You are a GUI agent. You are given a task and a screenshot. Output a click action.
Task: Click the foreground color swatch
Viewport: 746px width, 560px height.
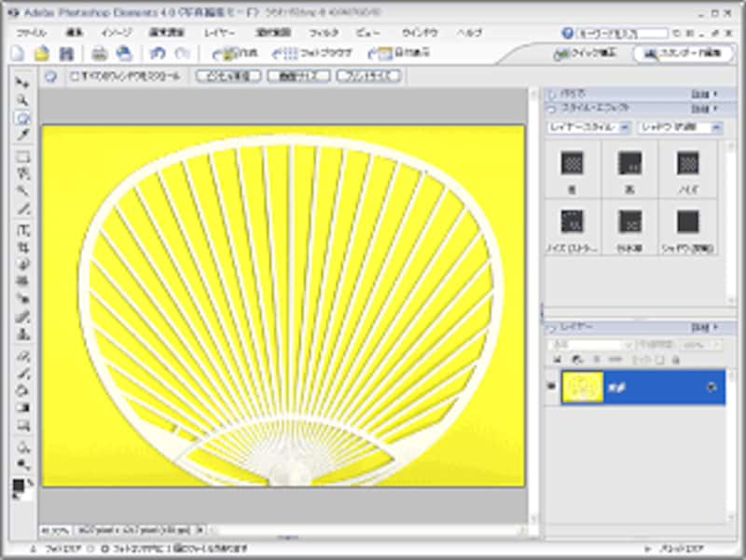pos(19,485)
